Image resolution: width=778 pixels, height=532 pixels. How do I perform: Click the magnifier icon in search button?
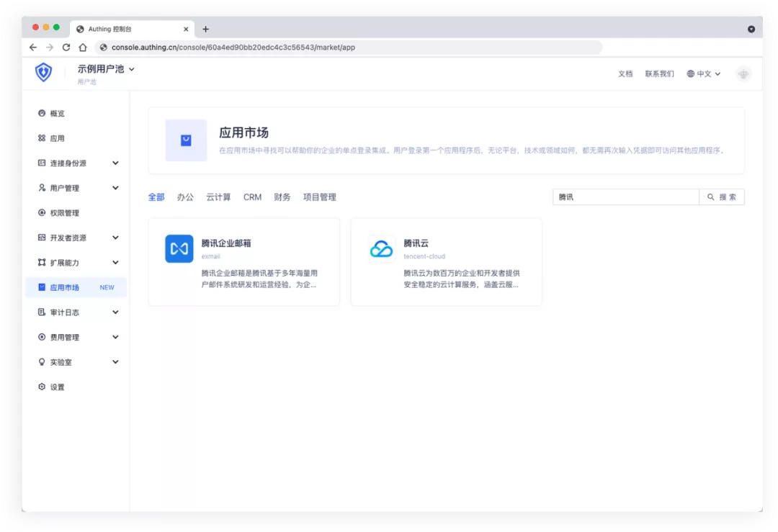[710, 197]
